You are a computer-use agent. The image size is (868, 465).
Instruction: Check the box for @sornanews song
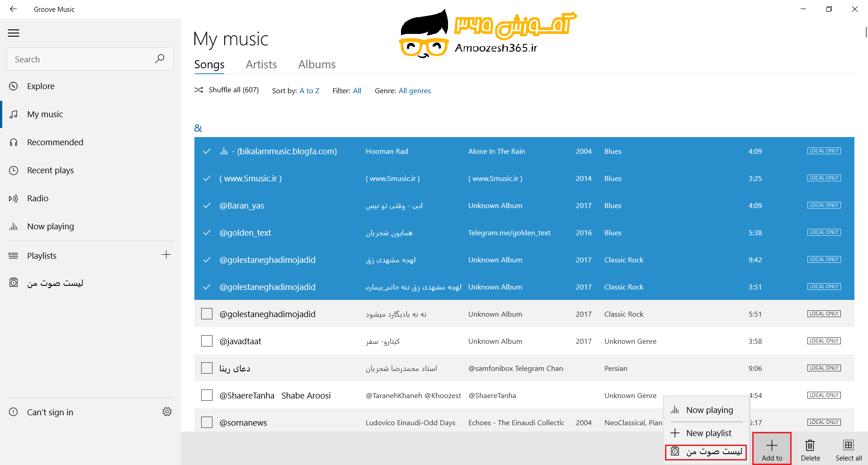[x=207, y=422]
